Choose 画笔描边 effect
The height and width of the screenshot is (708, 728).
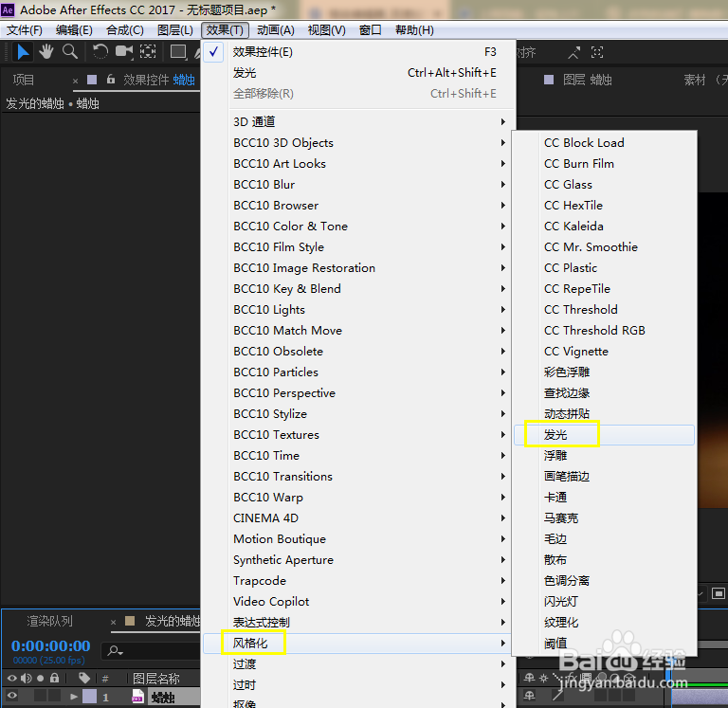[604, 477]
